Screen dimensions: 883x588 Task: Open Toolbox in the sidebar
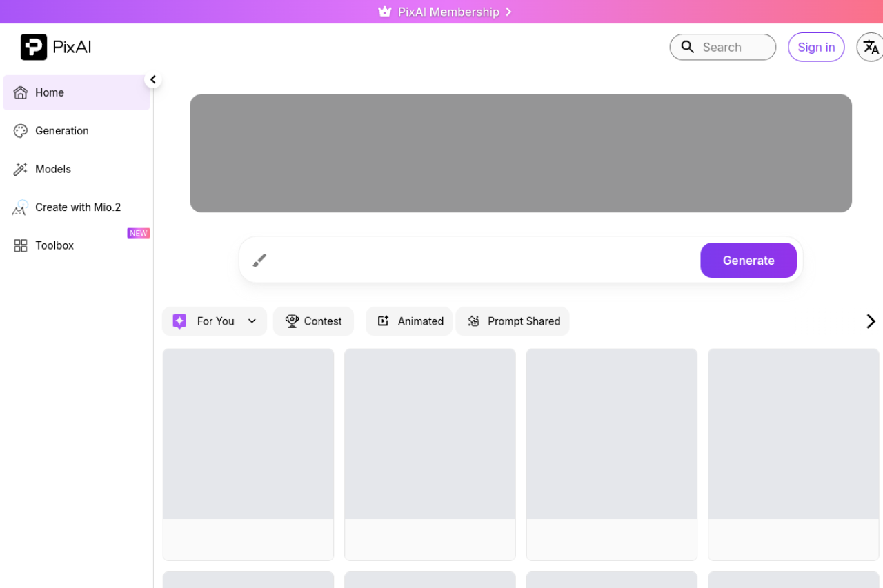(x=77, y=245)
